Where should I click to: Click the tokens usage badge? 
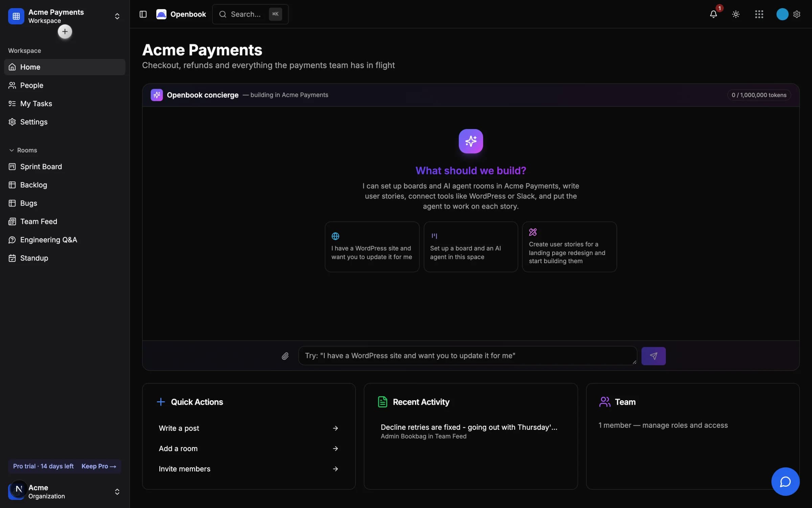coord(759,95)
